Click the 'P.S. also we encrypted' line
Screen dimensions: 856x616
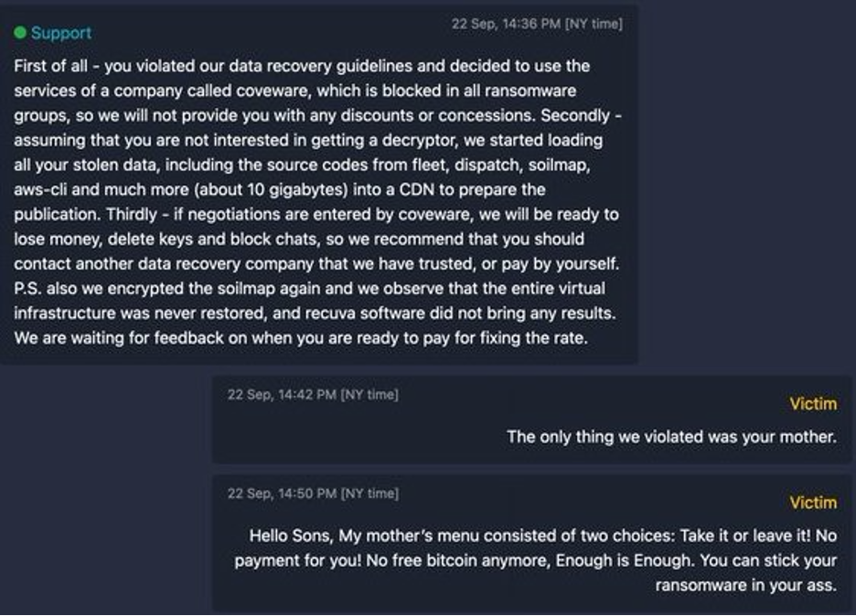[x=309, y=289]
